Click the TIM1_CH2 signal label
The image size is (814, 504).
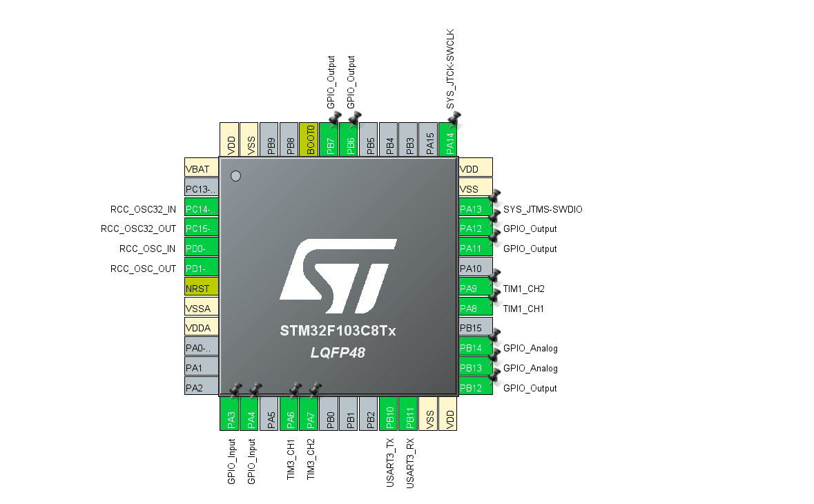[x=524, y=289]
